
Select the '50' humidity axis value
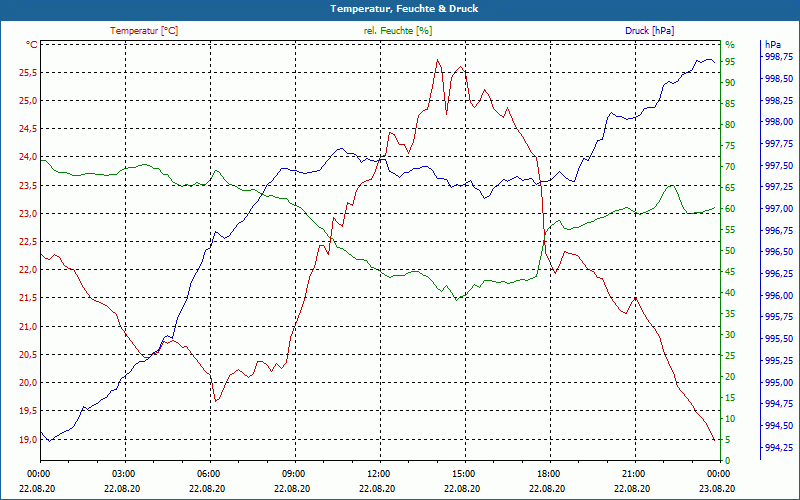[730, 251]
